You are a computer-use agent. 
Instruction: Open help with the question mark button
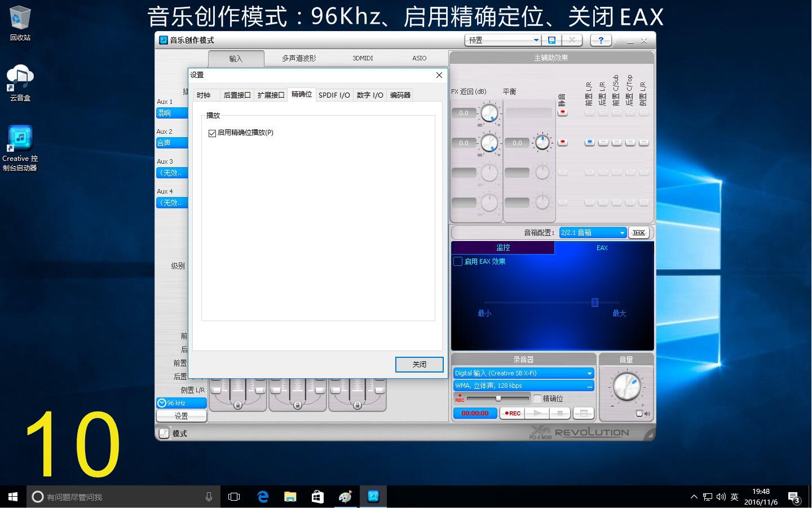[601, 40]
